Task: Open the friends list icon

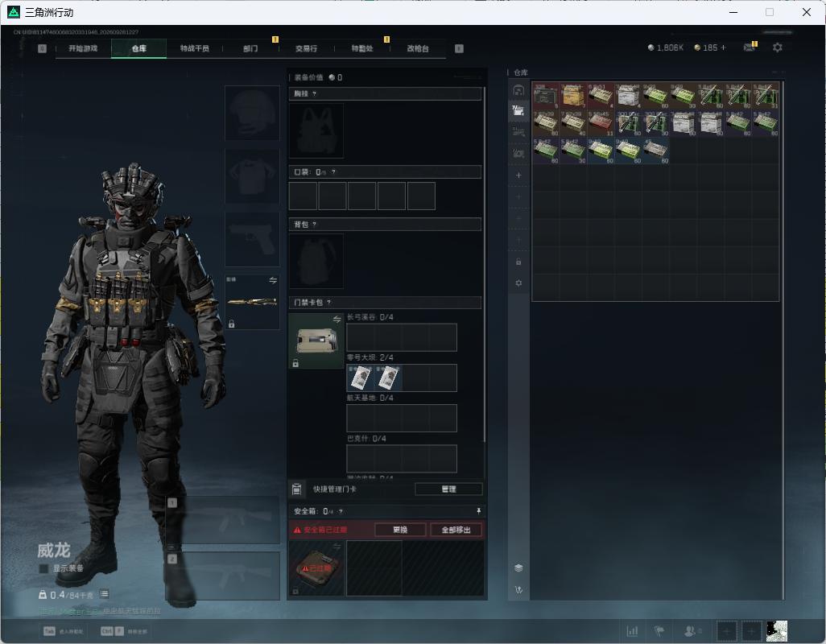Action: [x=690, y=630]
